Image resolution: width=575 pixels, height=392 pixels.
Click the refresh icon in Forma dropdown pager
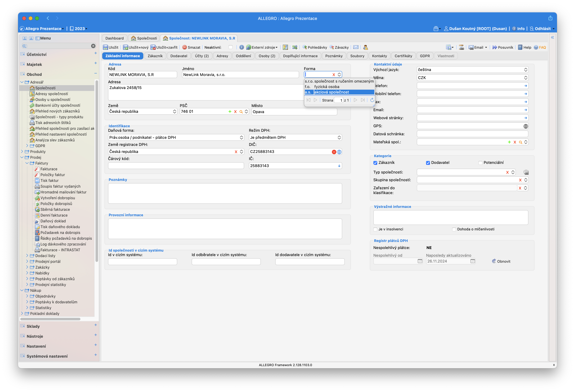372,100
